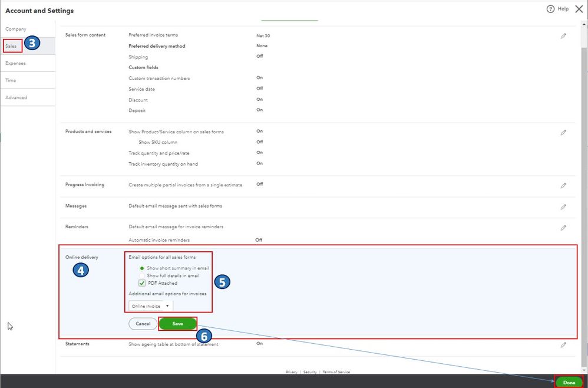Click the Deposit setting row
Image resolution: width=588 pixels, height=388 pixels.
tap(137, 111)
